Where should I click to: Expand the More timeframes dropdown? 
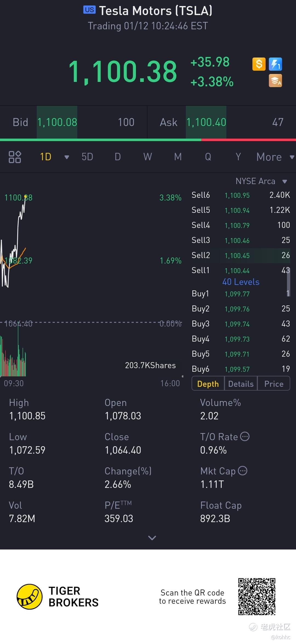(292, 157)
